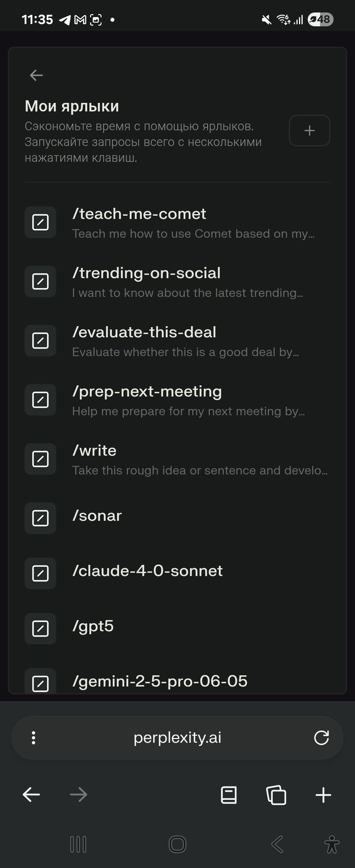Tap the back arrow above Мои ярлыки
The width and height of the screenshot is (355, 868).
[x=36, y=75]
